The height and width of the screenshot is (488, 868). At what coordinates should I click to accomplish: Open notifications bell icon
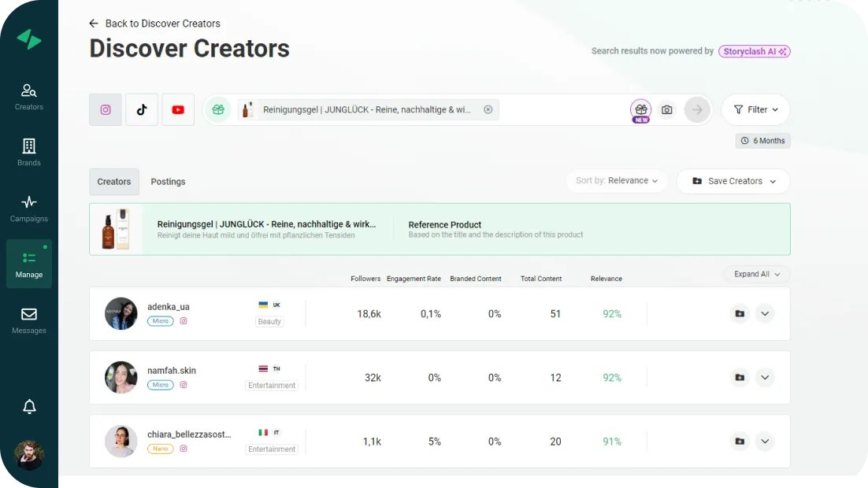[x=29, y=407]
